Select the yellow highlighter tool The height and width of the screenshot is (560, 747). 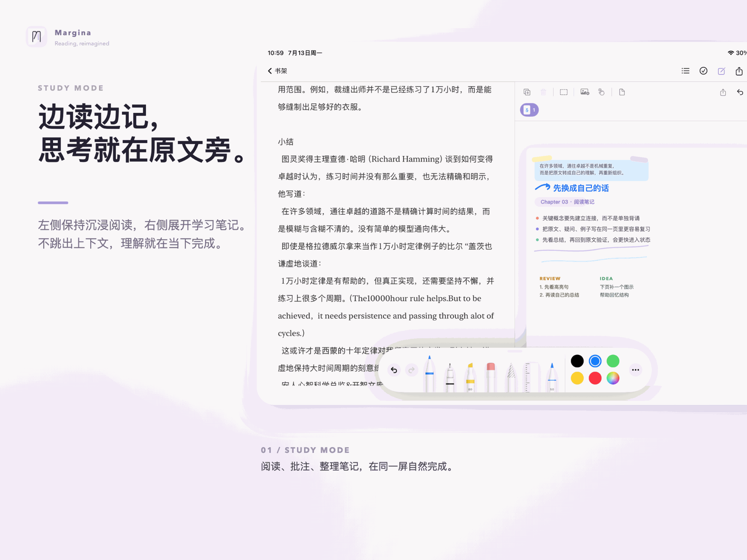[470, 377]
